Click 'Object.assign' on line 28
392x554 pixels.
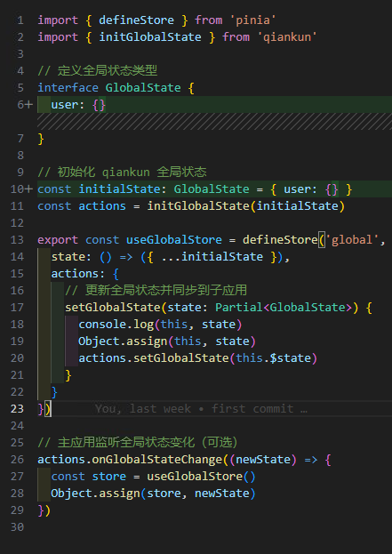[x=95, y=494]
